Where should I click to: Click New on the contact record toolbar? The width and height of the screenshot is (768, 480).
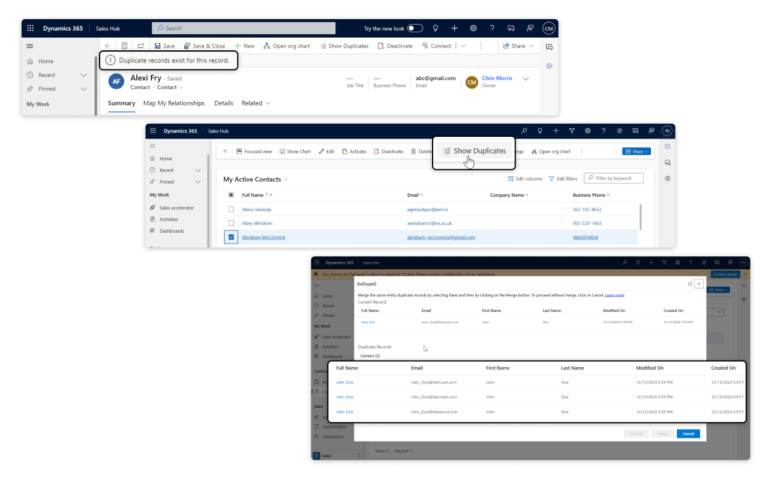coord(244,46)
